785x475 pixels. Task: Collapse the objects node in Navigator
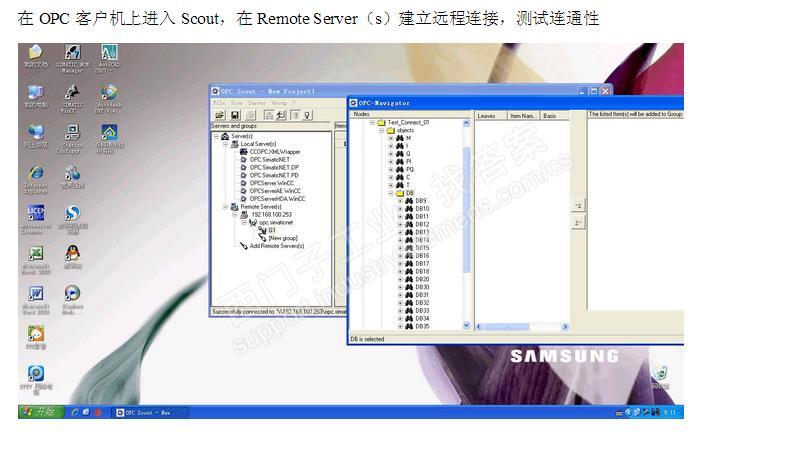[381, 130]
